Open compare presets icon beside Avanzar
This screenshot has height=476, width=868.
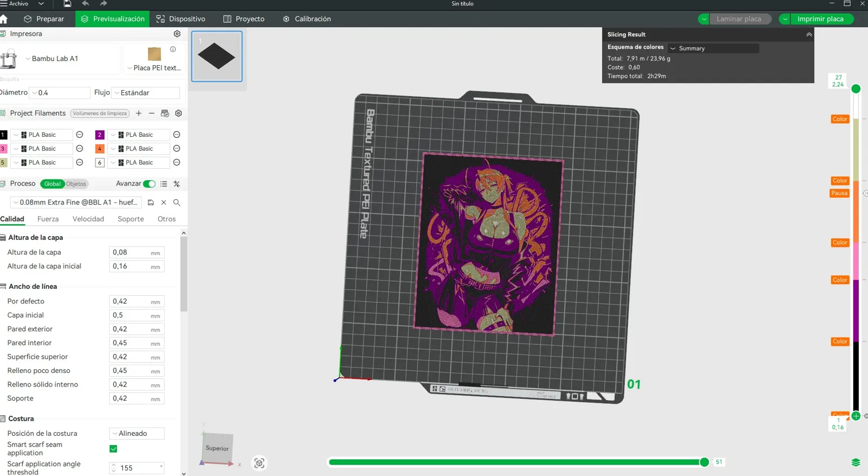[177, 184]
